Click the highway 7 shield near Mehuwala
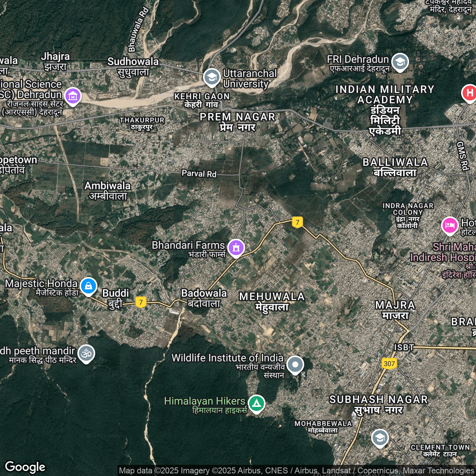The width and height of the screenshot is (476, 476). point(297,222)
